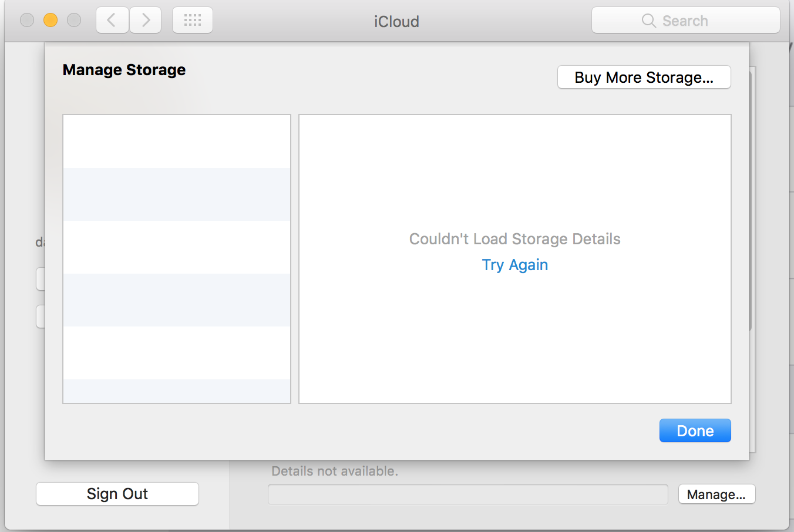Screen dimensions: 794x532
Task: Focus the Search field in toolbar
Action: click(686, 21)
